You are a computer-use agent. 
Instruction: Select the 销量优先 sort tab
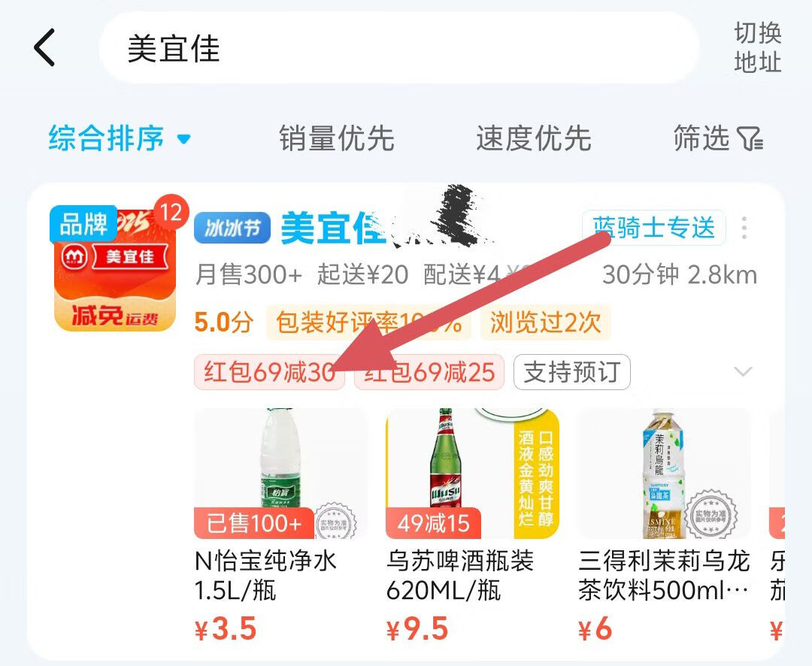337,138
